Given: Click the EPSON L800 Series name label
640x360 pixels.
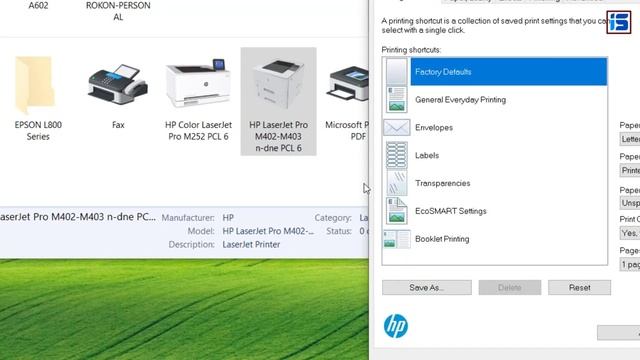Looking at the screenshot, I should tap(38, 131).
